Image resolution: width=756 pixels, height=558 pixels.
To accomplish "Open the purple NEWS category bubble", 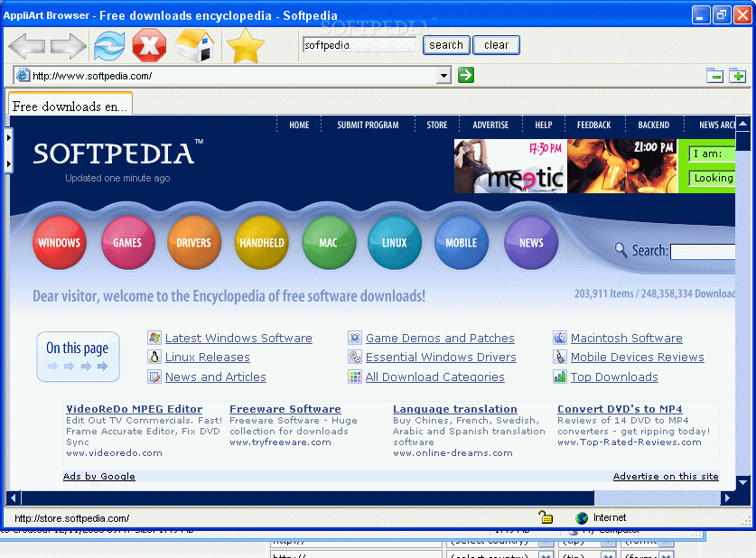I will pyautogui.click(x=531, y=242).
